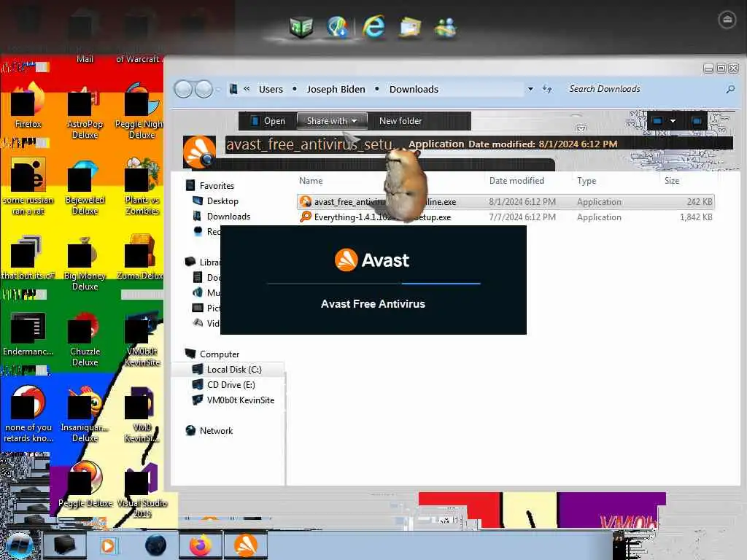Toggle the preview pane icon
The height and width of the screenshot is (560, 747).
(697, 121)
